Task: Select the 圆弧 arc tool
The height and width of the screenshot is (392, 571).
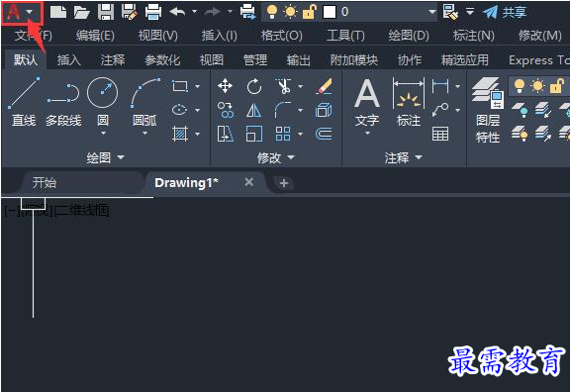Action: (x=144, y=102)
